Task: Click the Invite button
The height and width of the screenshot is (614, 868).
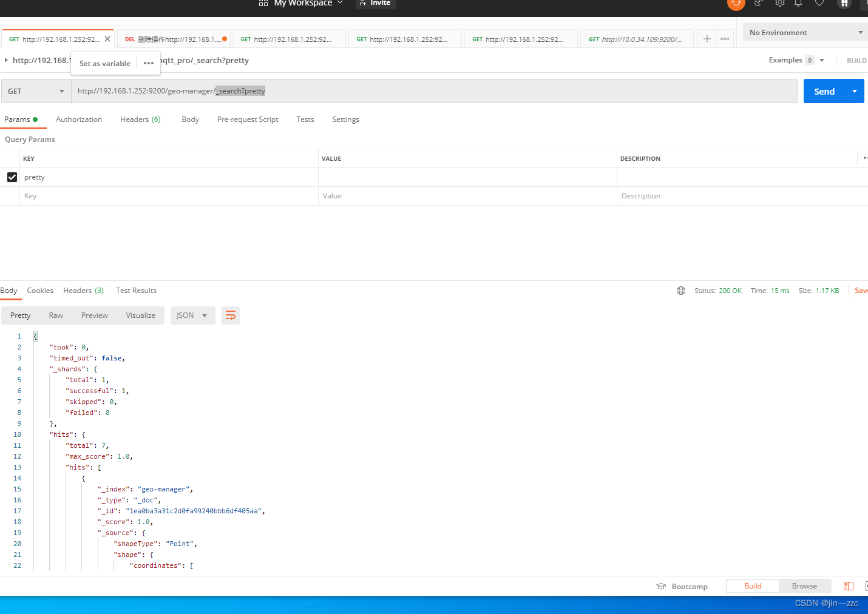Action: click(x=376, y=3)
